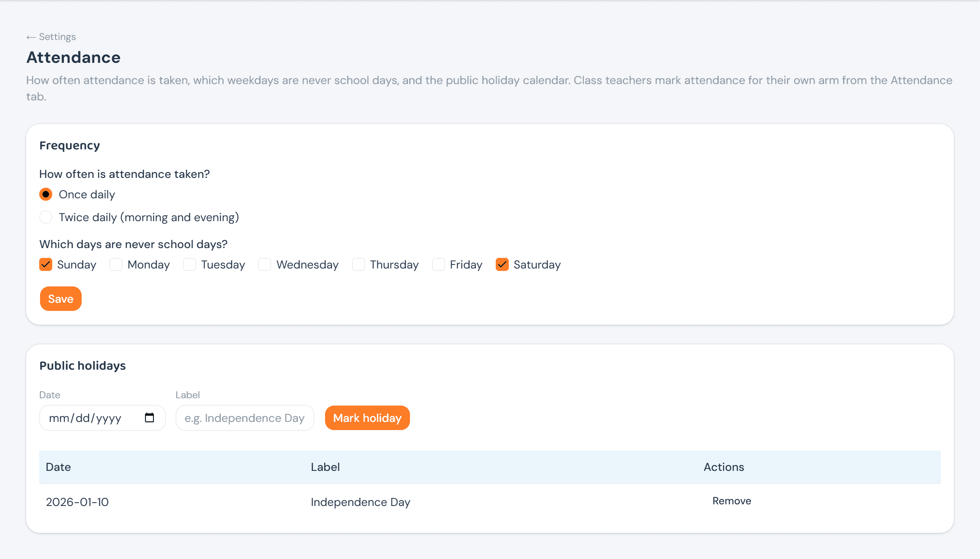Uncheck the Sunday checkbox

coord(46,264)
